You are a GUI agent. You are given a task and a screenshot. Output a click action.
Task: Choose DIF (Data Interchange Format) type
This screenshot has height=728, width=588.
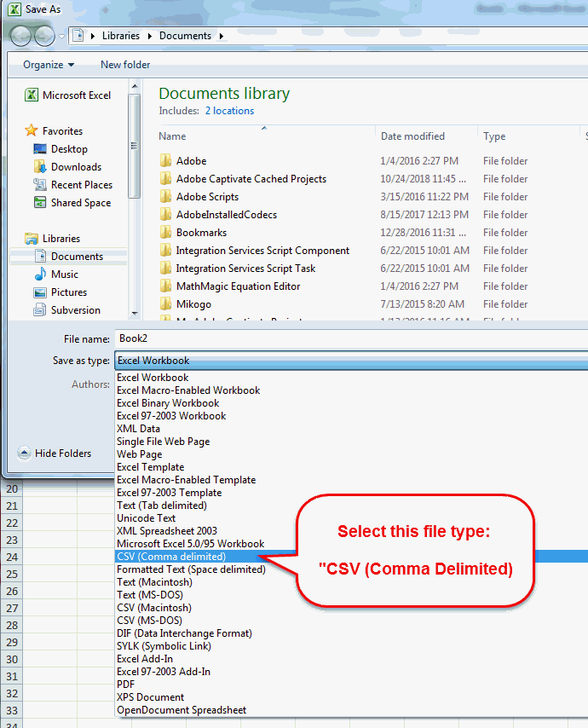[x=184, y=633]
